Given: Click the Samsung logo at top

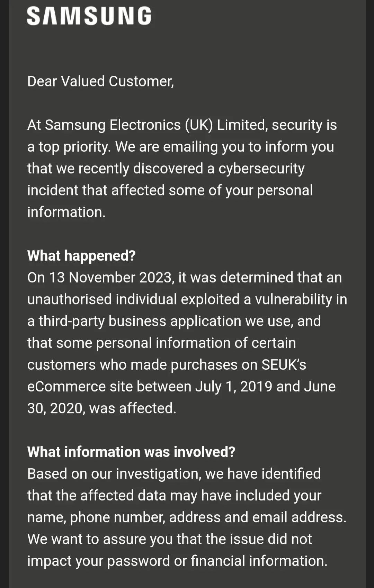Looking at the screenshot, I should [x=89, y=16].
